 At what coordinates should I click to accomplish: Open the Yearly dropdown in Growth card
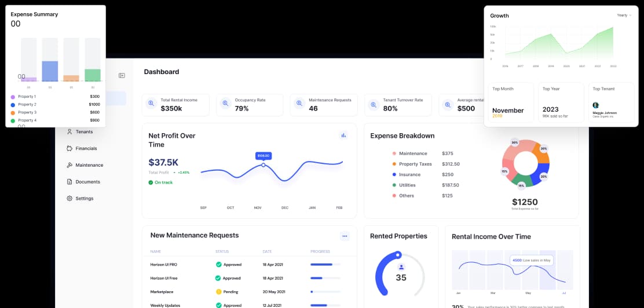point(624,15)
